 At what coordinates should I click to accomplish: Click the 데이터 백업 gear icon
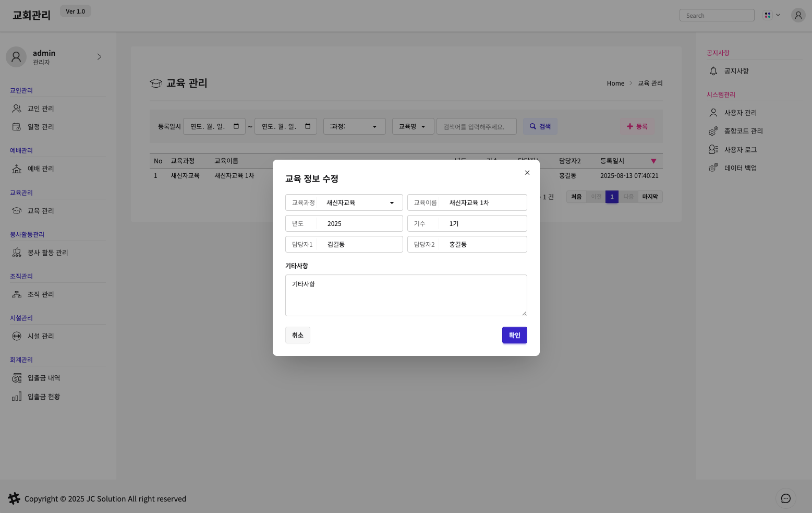tap(713, 168)
